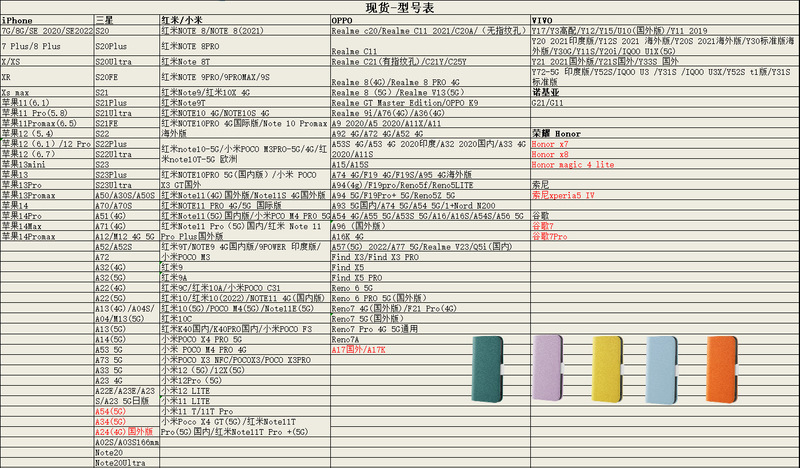Select the 'Find X3/Find X3 PRO' cell

pyautogui.click(x=430, y=257)
